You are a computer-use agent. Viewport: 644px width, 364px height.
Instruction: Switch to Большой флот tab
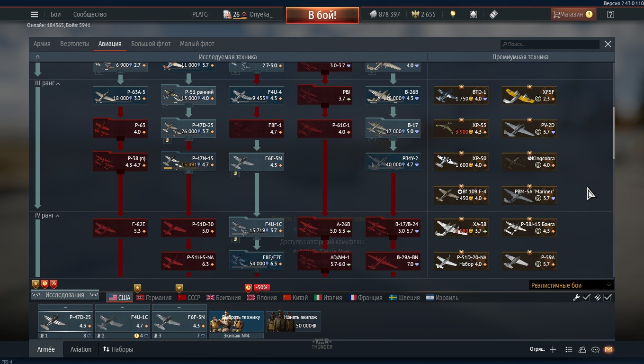tap(151, 44)
